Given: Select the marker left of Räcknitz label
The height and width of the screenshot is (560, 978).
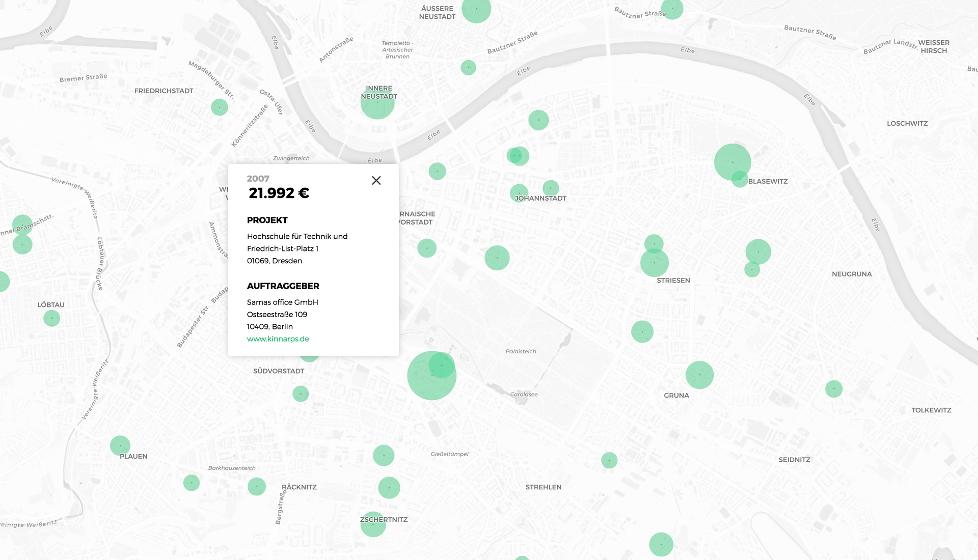Looking at the screenshot, I should coord(257,486).
